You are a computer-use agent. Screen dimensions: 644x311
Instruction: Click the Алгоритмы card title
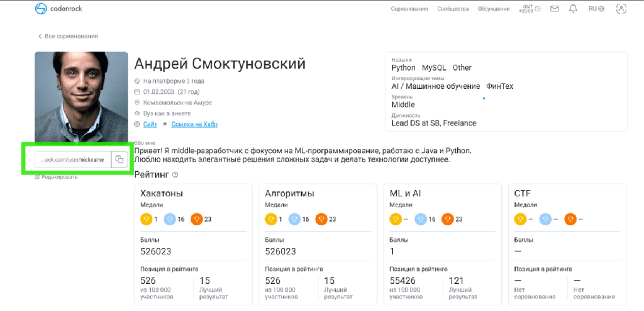coord(289,194)
